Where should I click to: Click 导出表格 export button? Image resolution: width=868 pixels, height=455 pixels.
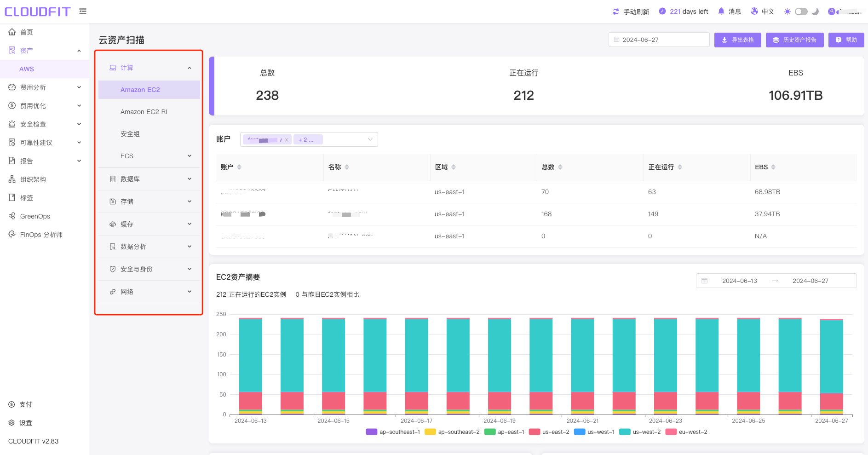click(x=737, y=40)
